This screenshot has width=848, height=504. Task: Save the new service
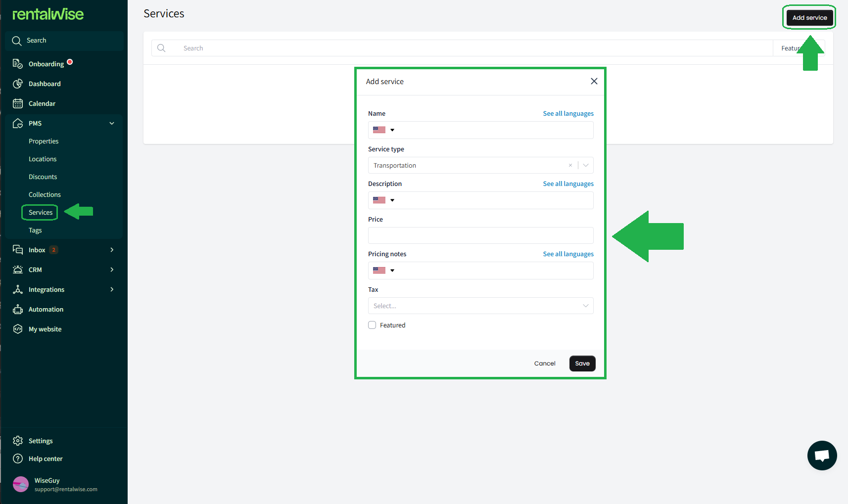click(x=582, y=364)
